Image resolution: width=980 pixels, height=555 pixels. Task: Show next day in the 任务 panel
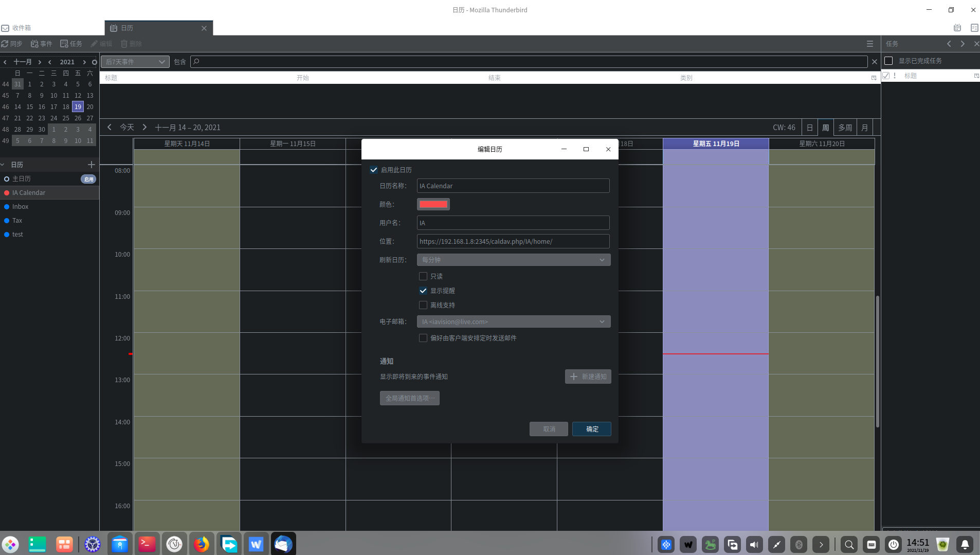963,44
